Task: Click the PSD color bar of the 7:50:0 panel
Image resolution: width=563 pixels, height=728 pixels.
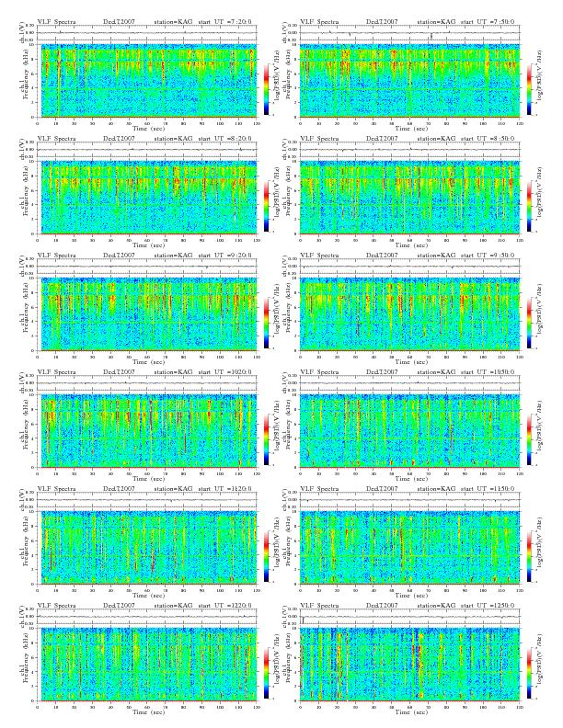Action: click(530, 89)
